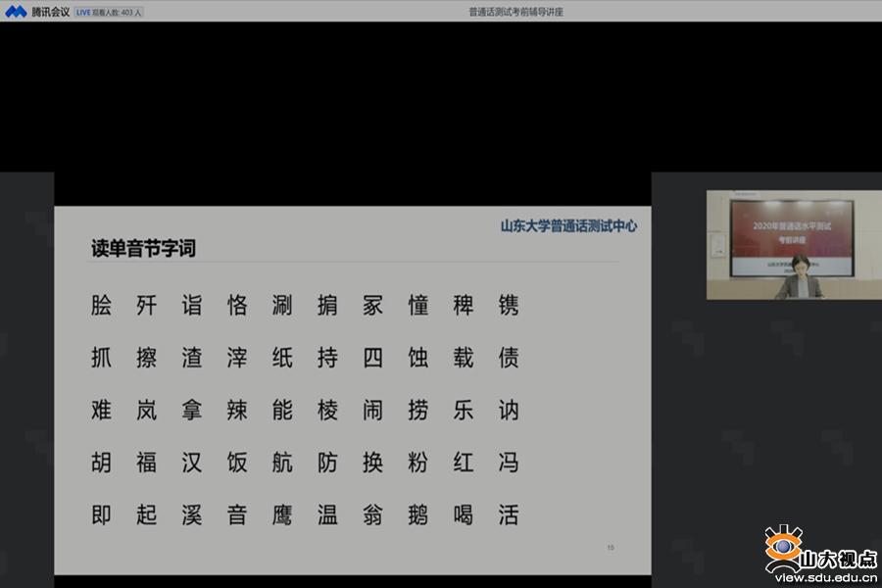
Task: Select the character 债 in the second row
Action: (x=509, y=358)
